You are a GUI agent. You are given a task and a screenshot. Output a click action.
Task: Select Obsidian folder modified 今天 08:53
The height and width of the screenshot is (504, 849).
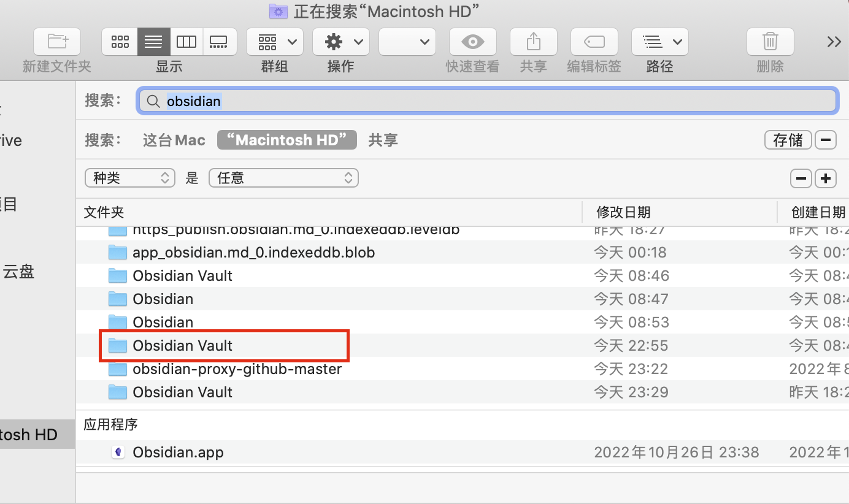[x=463, y=322]
